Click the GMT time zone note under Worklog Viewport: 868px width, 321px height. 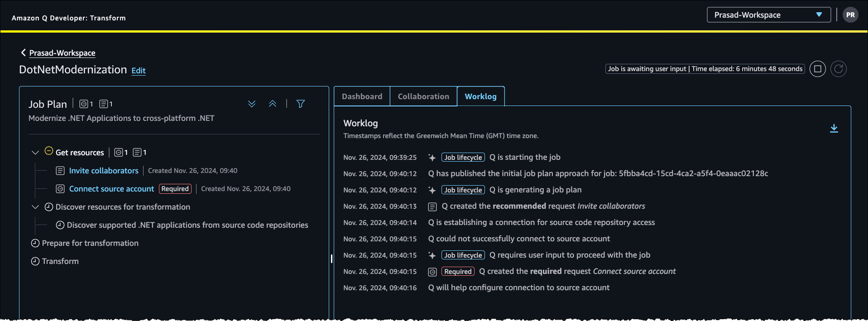pyautogui.click(x=441, y=136)
